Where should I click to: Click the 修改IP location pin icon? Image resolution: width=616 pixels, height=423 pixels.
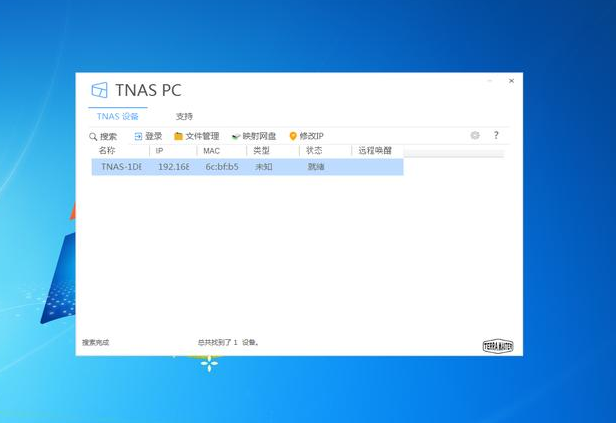(x=293, y=136)
